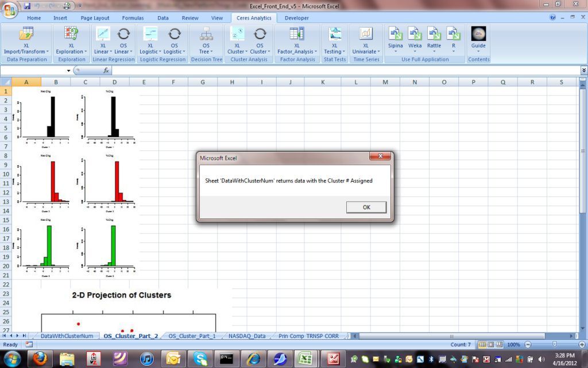Click the Quick Print icon
Screen dimensions: 588x368
click(x=67, y=6)
